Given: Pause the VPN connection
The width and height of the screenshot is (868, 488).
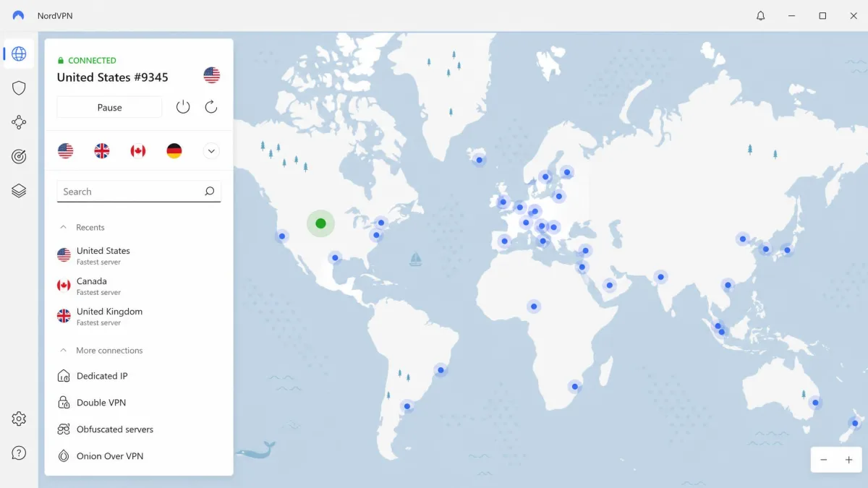Looking at the screenshot, I should click(109, 107).
